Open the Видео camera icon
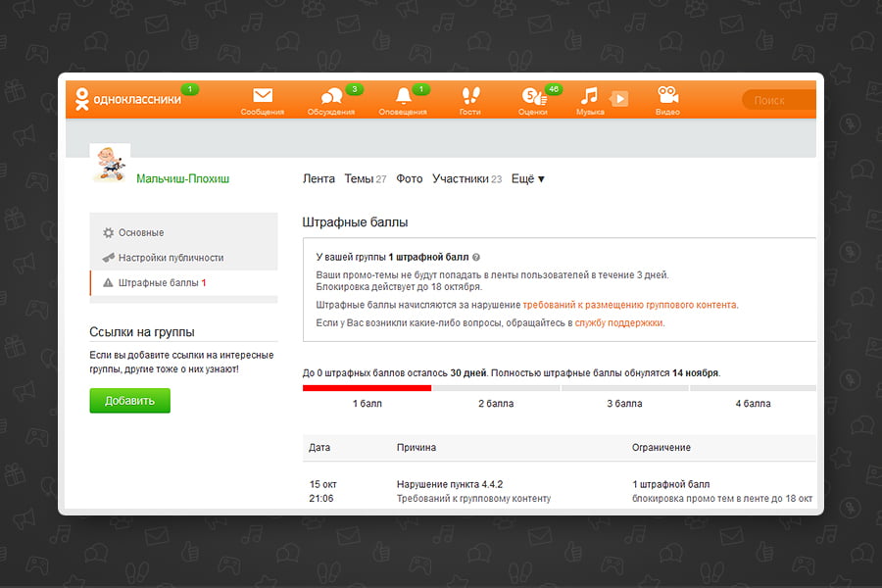Screen dimensions: 882x588 667,95
